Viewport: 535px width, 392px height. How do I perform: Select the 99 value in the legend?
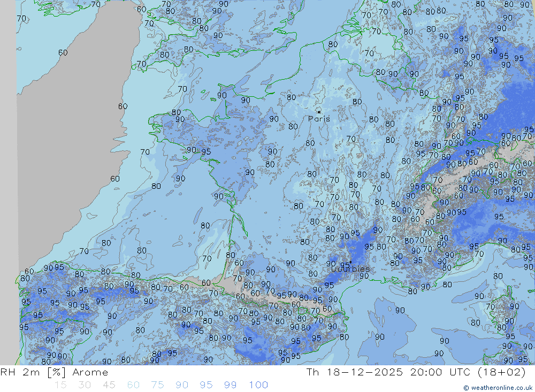[x=230, y=385]
